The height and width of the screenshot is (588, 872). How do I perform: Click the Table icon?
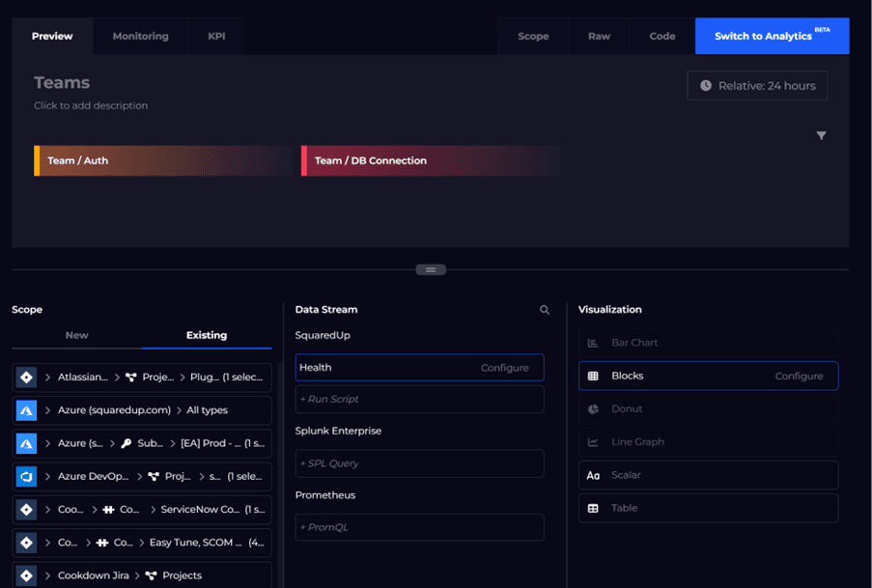[x=593, y=509]
